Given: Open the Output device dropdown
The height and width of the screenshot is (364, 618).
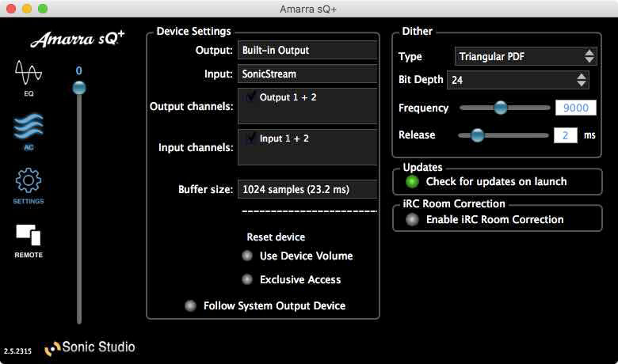Looking at the screenshot, I should pyautogui.click(x=307, y=51).
